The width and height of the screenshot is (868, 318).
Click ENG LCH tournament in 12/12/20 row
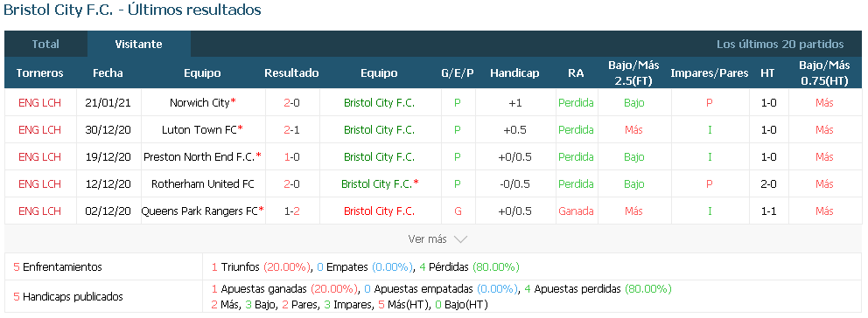(x=40, y=184)
